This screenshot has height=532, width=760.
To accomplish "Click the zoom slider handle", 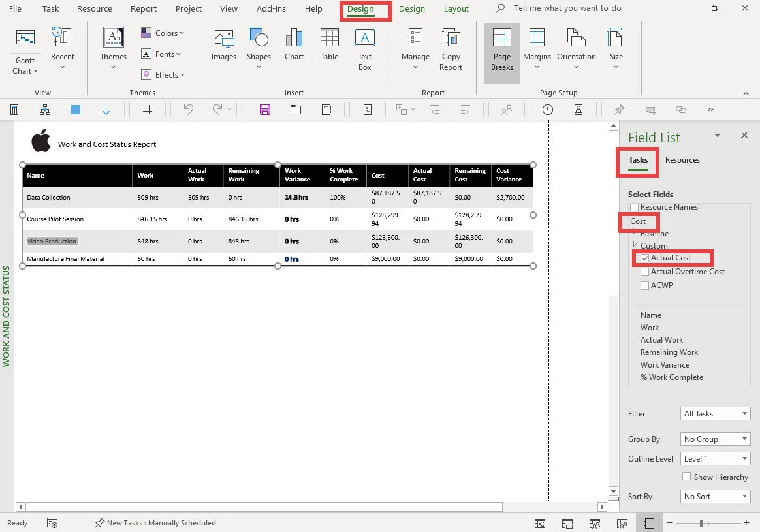I will coord(701,523).
